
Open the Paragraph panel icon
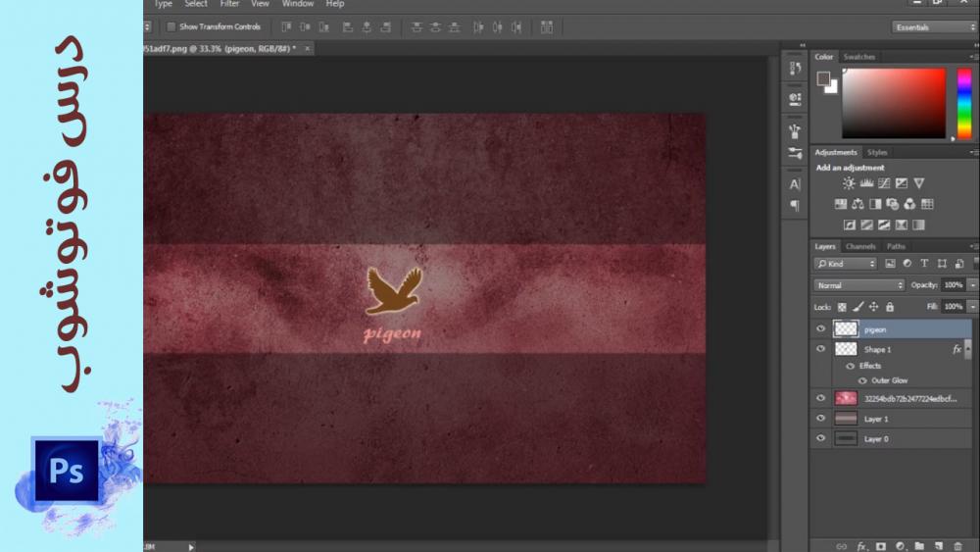pos(795,205)
